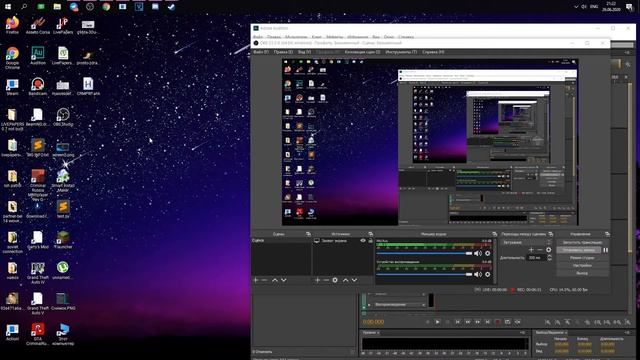Click the transition duration 300 ms field
Screen dimensions: 640x360
click(535, 258)
